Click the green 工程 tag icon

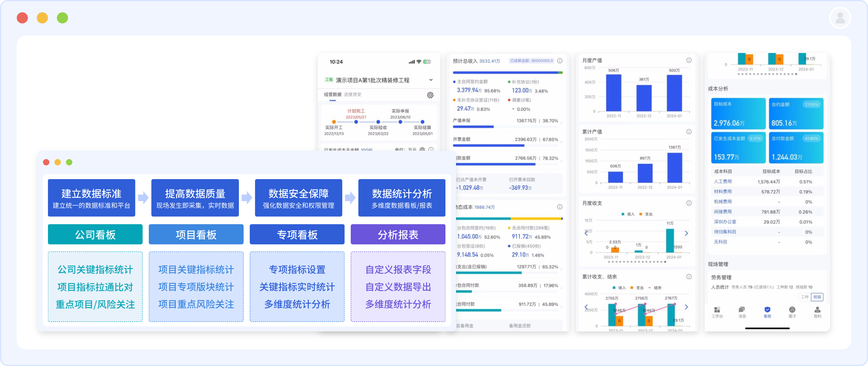click(329, 80)
